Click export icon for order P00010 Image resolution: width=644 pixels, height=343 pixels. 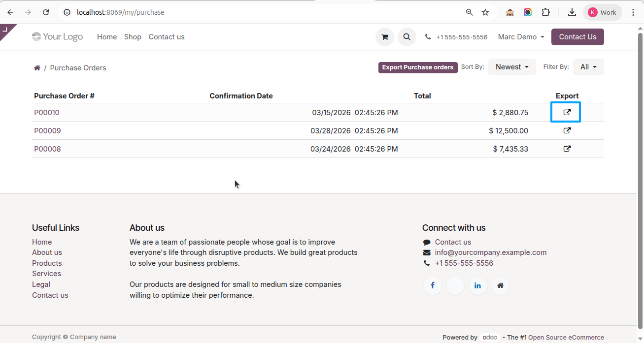tap(567, 112)
